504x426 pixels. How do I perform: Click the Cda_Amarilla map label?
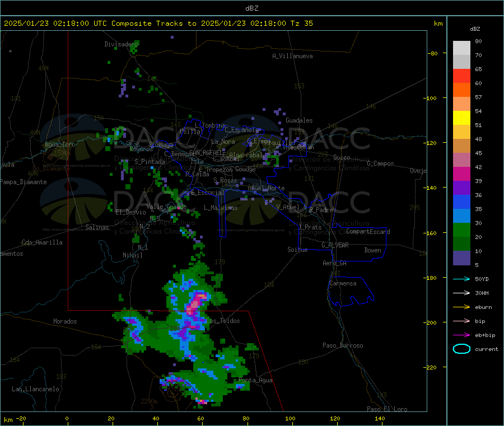point(42,242)
